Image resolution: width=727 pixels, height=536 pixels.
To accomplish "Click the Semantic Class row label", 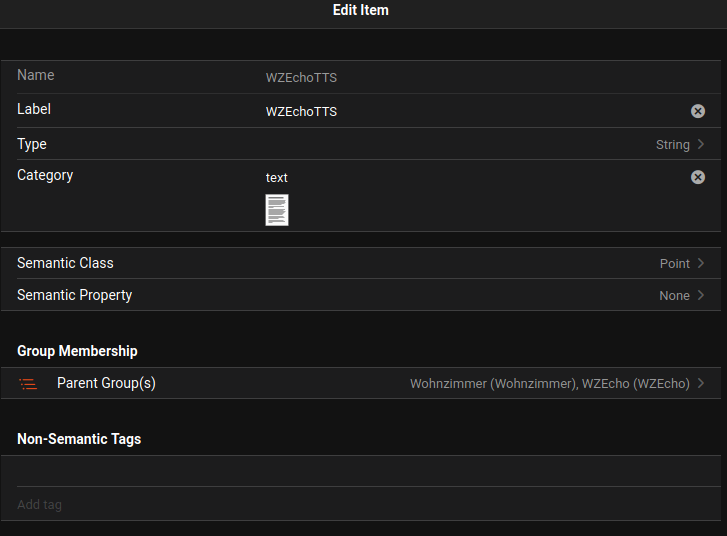I will pos(65,263).
